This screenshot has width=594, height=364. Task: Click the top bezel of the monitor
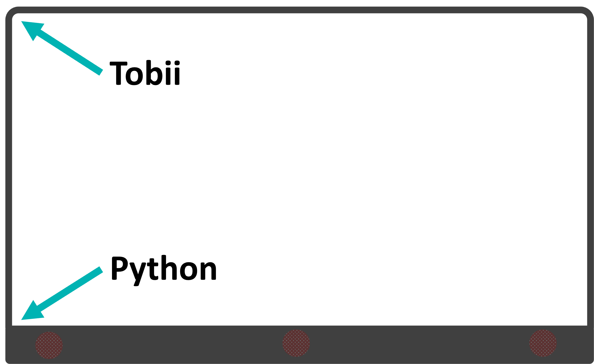click(x=299, y=10)
